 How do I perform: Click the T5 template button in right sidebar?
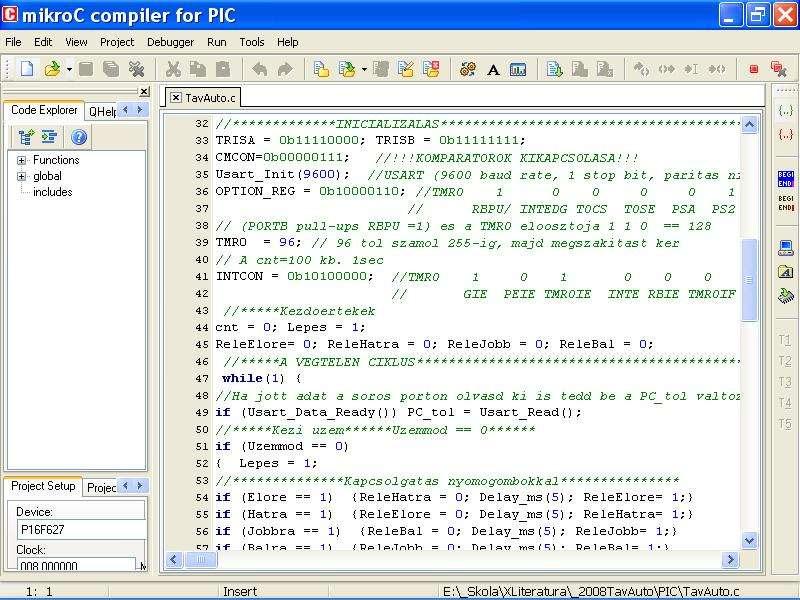click(x=785, y=423)
